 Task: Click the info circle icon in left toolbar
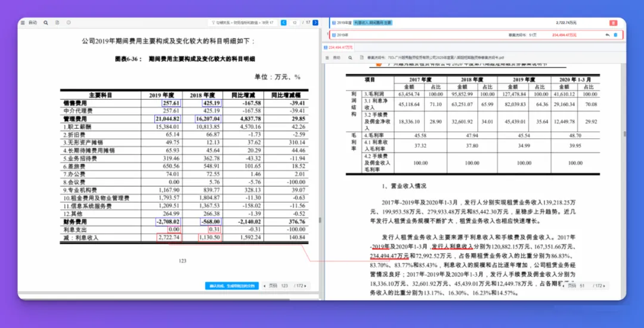pos(69,23)
